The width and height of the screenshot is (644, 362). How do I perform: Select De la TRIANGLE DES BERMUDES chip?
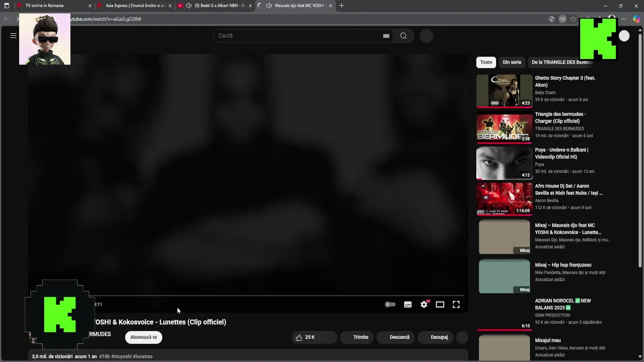tap(562, 62)
